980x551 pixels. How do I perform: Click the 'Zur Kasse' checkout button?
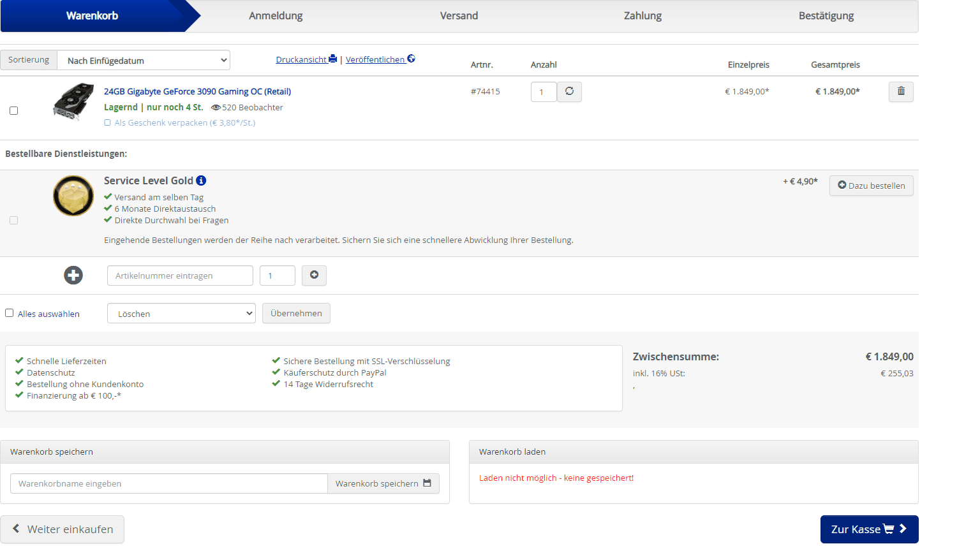coord(869,529)
